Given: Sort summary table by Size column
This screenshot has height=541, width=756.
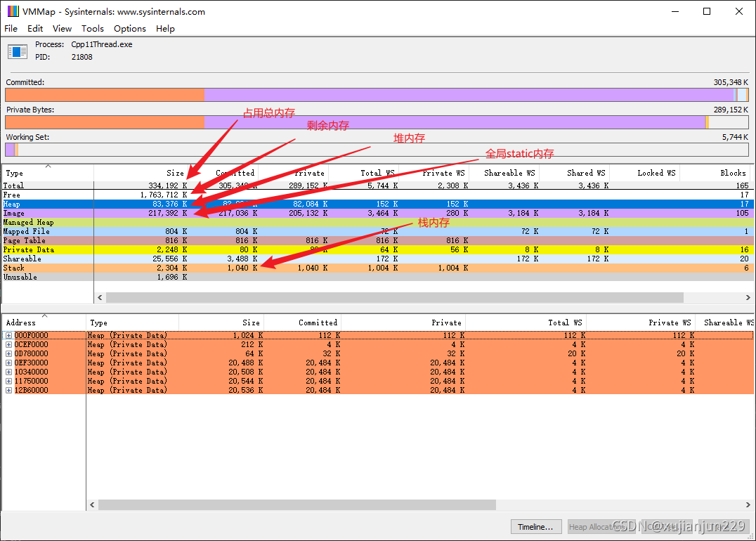Looking at the screenshot, I should point(141,173).
